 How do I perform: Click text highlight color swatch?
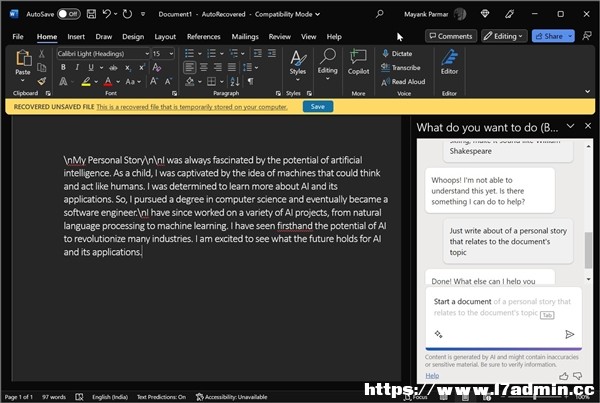[x=86, y=82]
